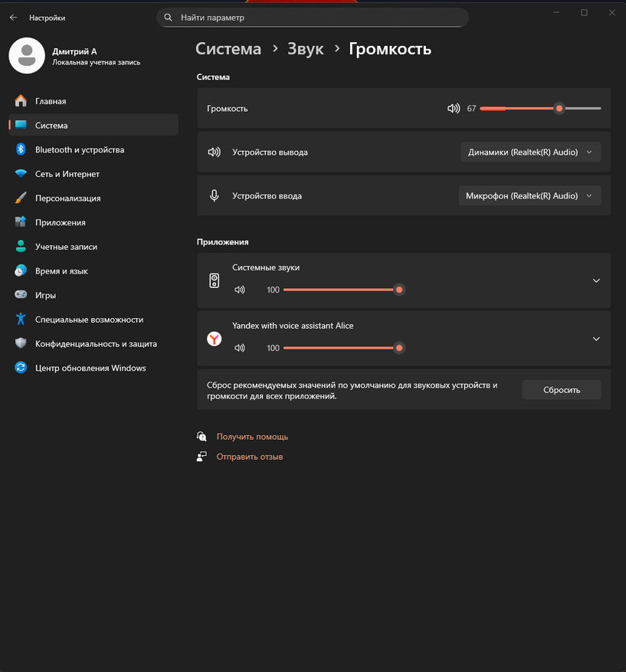Mute Системные звуки via its speaker icon
Viewport: 626px width, 672px height.
[x=240, y=290]
